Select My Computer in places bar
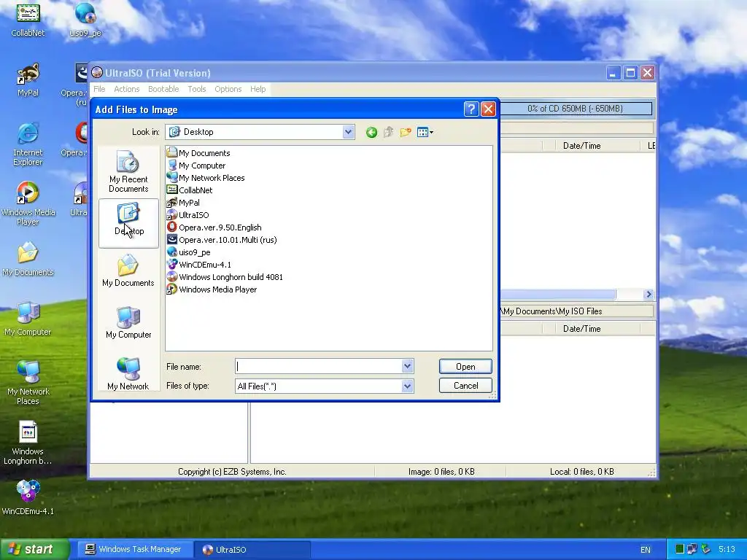 (128, 322)
